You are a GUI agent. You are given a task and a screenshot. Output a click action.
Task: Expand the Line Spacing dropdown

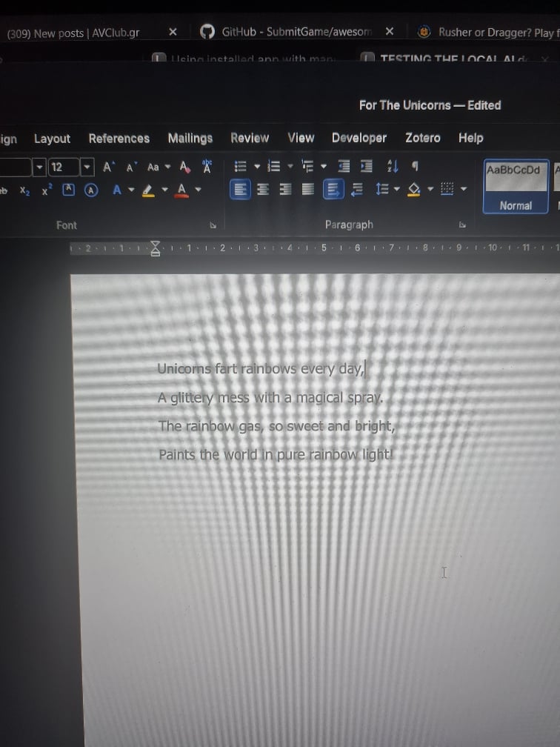pyautogui.click(x=397, y=189)
